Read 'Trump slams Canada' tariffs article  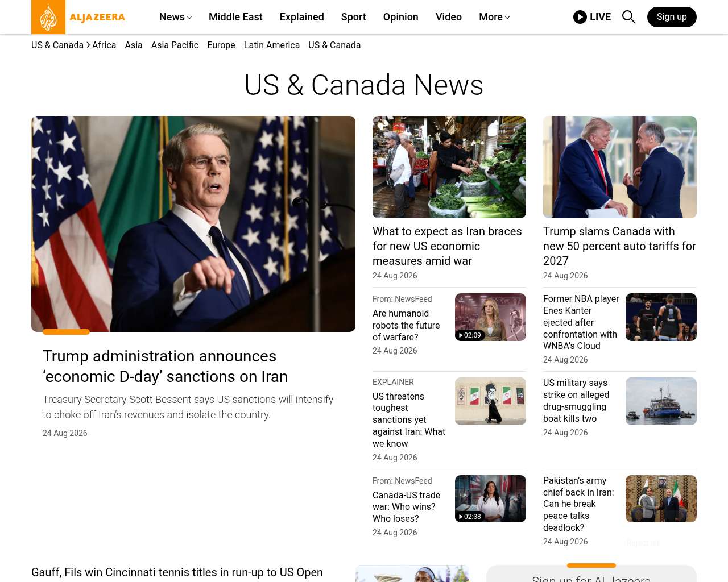619,246
